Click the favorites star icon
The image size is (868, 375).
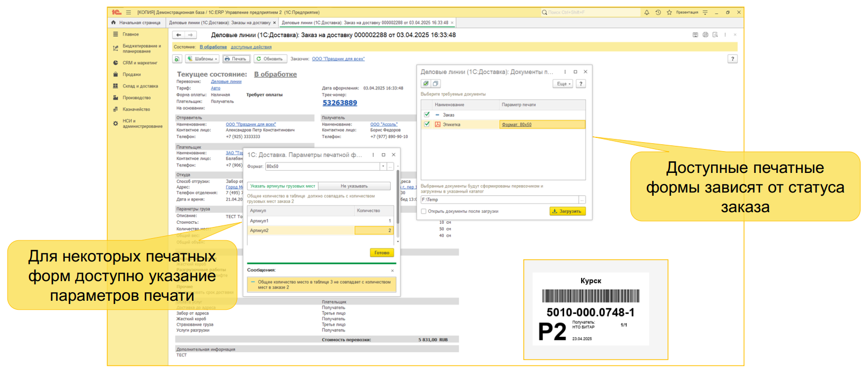[x=669, y=12]
